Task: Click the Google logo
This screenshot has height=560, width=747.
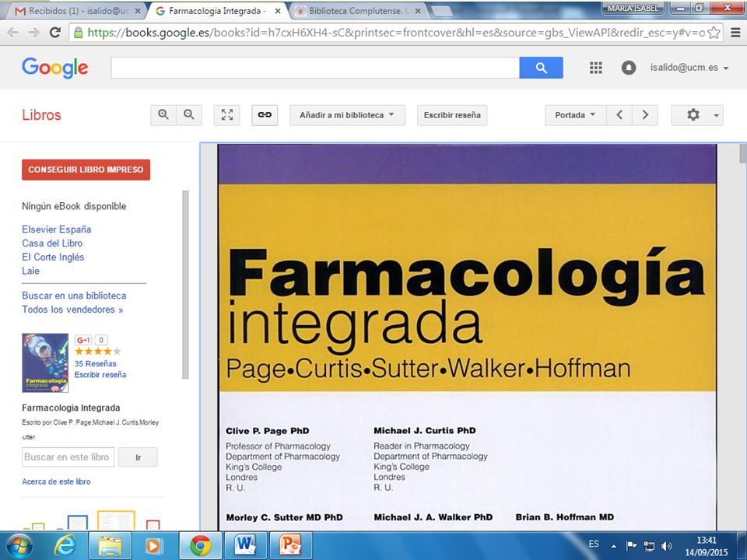Action: pyautogui.click(x=54, y=68)
